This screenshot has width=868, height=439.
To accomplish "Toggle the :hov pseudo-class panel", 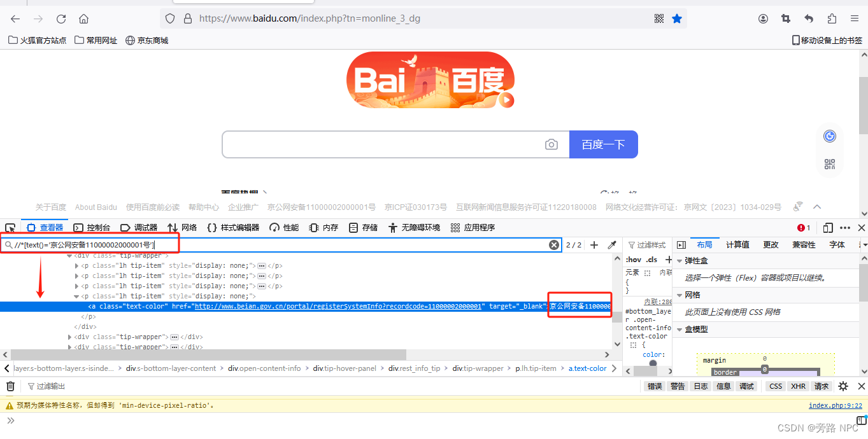I will point(633,259).
